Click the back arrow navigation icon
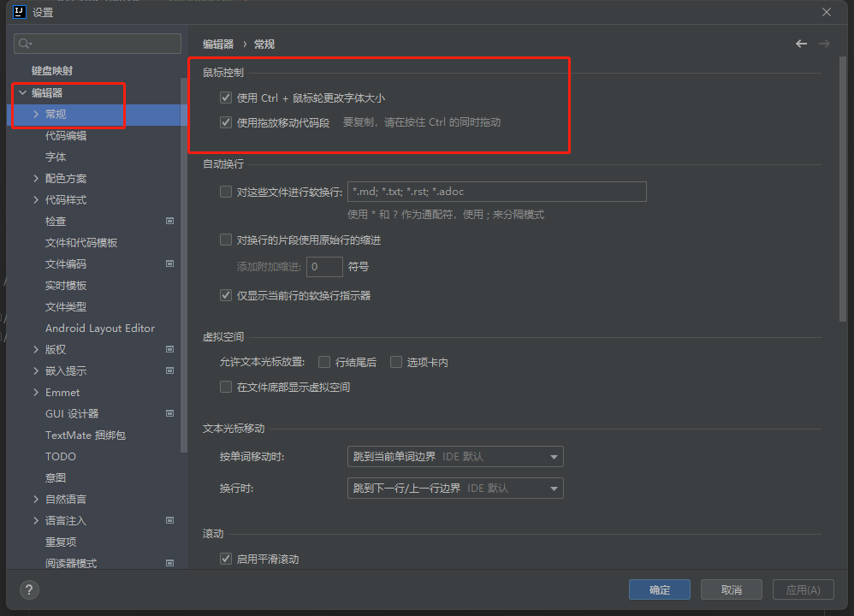The image size is (854, 616). pos(801,44)
